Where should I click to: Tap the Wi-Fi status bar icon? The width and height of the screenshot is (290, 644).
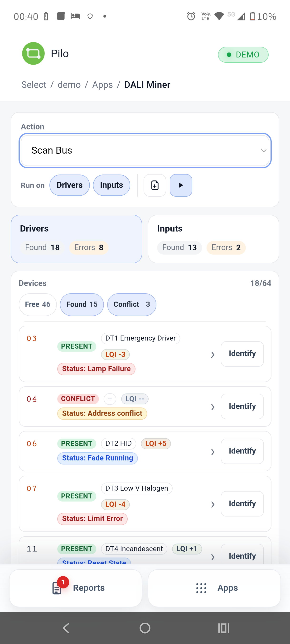(219, 16)
